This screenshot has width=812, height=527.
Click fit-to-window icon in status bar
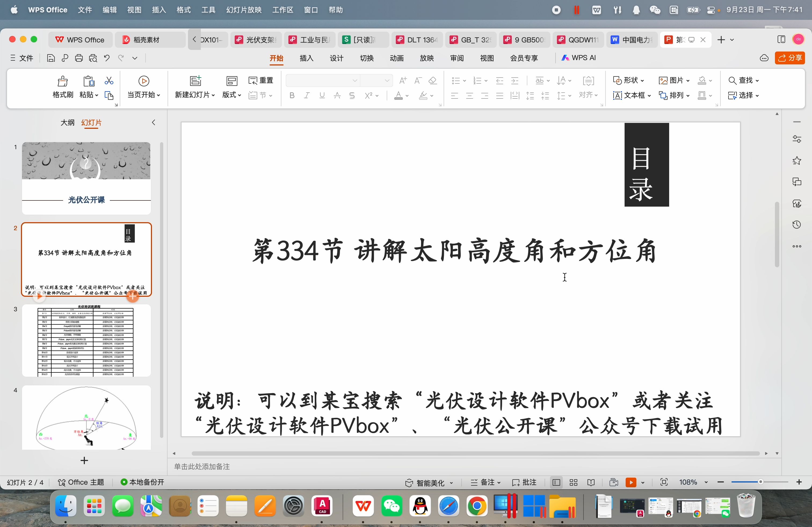click(664, 482)
